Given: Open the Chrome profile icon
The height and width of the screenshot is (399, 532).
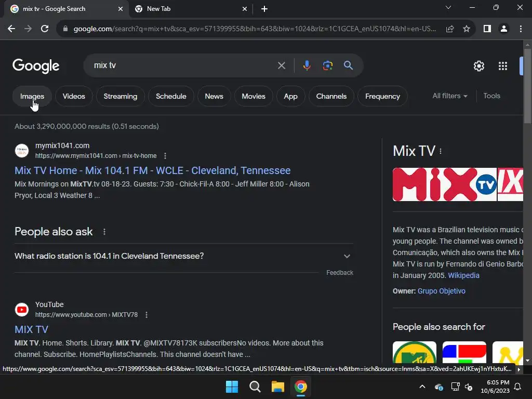Looking at the screenshot, I should pos(504,29).
